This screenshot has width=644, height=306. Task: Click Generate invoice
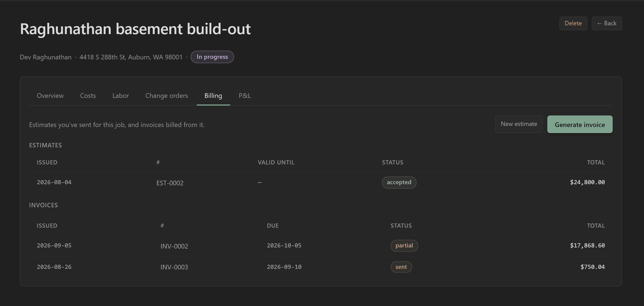(580, 124)
